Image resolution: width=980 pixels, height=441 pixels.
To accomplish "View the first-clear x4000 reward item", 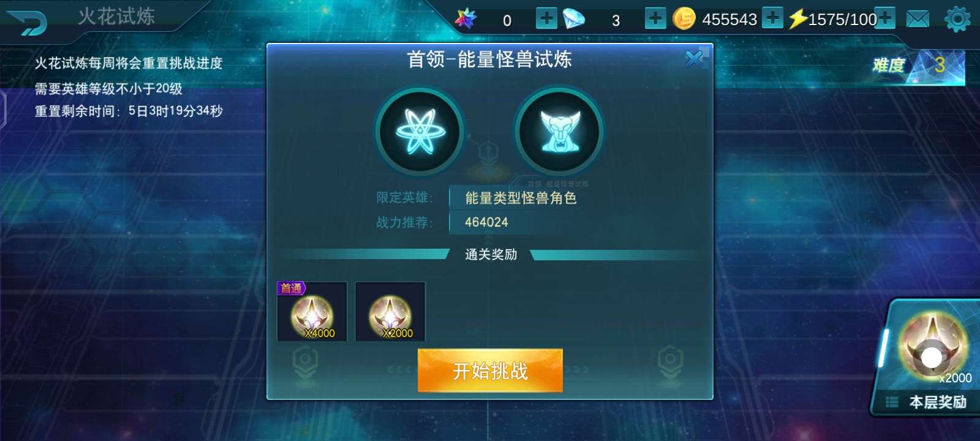I will pos(312,311).
